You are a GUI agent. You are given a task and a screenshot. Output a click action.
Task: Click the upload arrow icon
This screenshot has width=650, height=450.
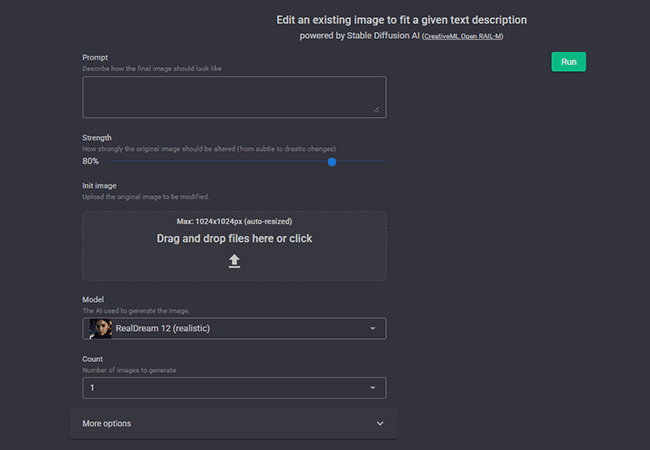pos(234,261)
